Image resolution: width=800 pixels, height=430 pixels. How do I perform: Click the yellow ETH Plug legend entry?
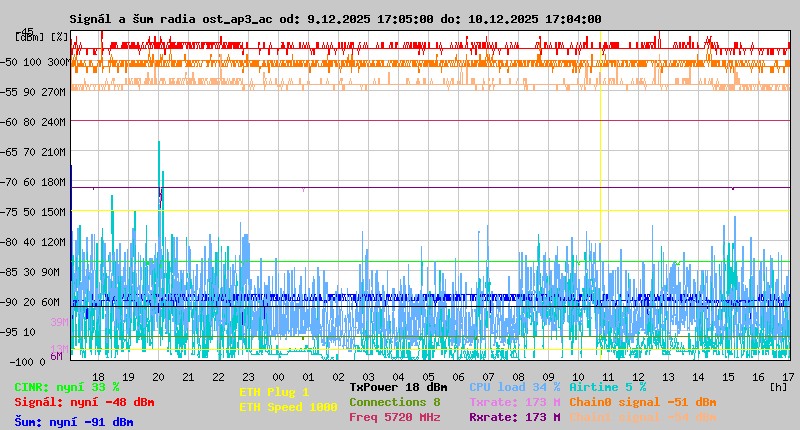(x=274, y=392)
